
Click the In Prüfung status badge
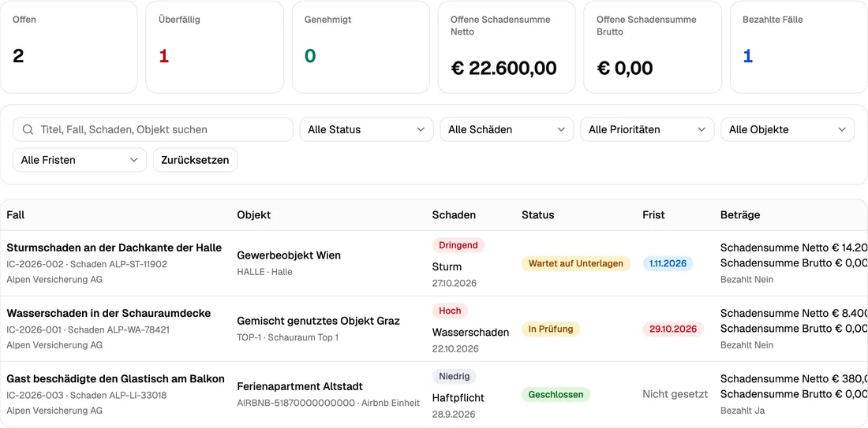pyautogui.click(x=551, y=329)
